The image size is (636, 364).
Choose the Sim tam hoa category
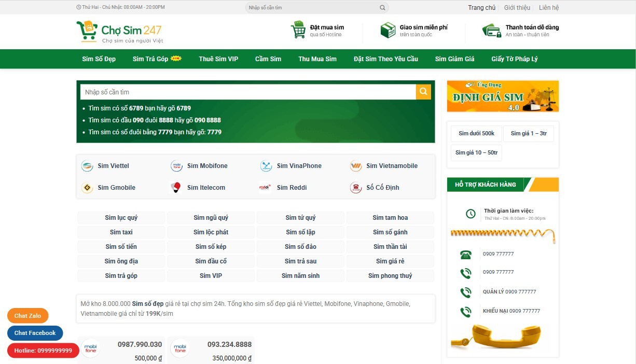click(x=390, y=218)
